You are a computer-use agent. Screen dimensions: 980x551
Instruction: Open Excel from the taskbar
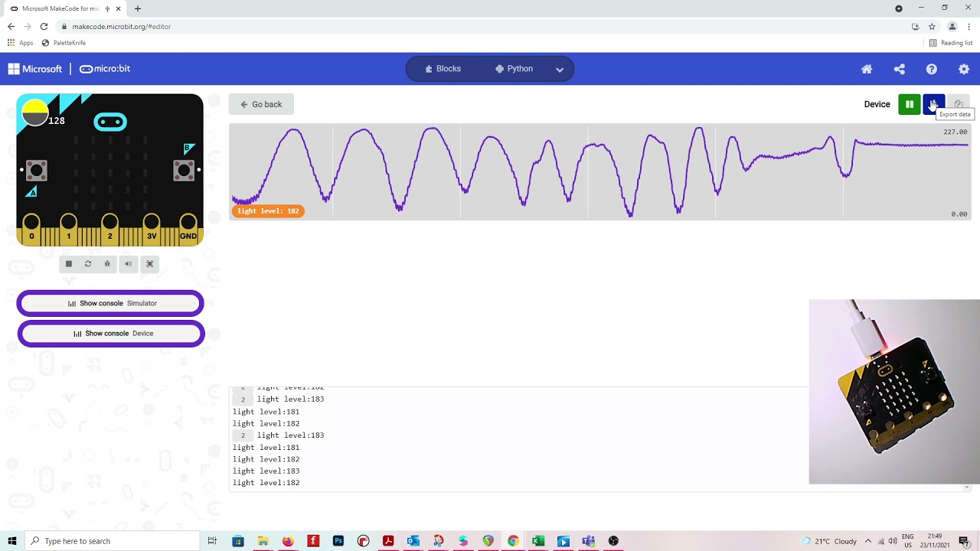pos(538,541)
